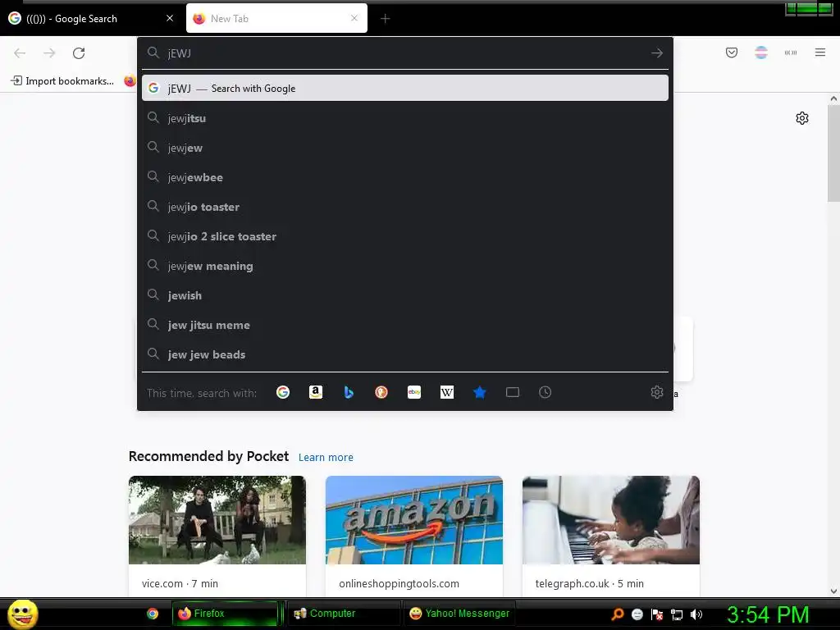Viewport: 840px width, 630px height.
Task: Go back using the back arrow
Action: pyautogui.click(x=20, y=53)
